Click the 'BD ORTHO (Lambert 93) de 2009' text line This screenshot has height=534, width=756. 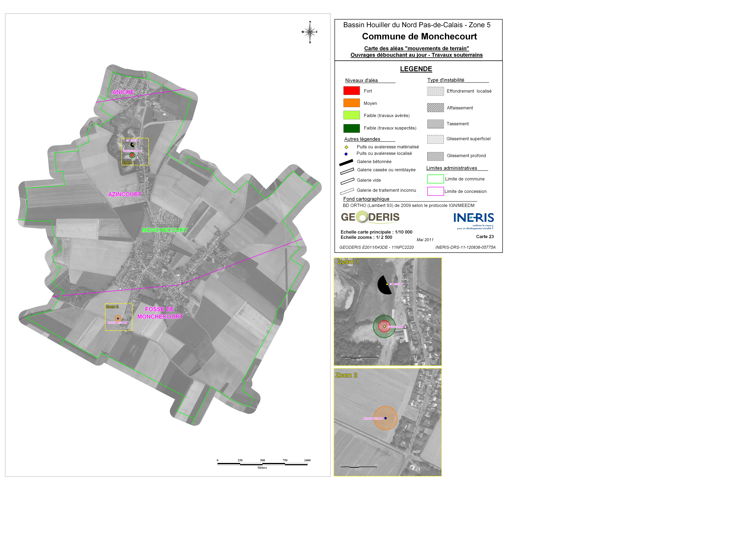[409, 205]
